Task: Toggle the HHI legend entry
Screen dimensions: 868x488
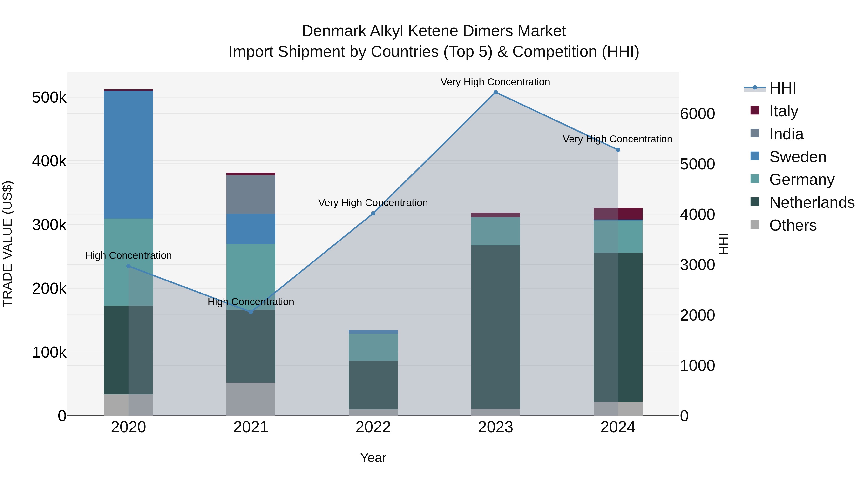Action: click(770, 88)
